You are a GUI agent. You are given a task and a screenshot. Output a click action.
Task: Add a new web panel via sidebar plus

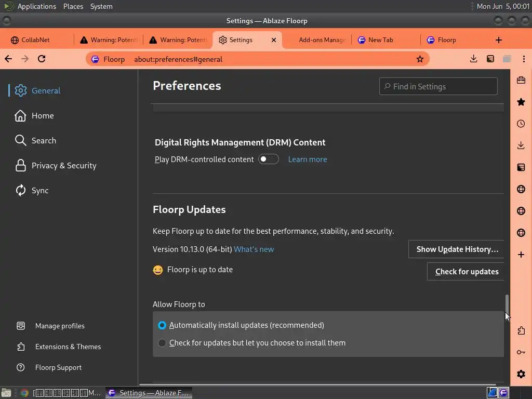click(x=521, y=255)
